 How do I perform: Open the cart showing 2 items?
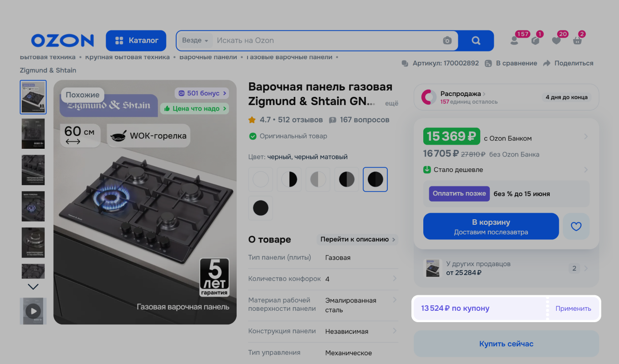pos(577,40)
